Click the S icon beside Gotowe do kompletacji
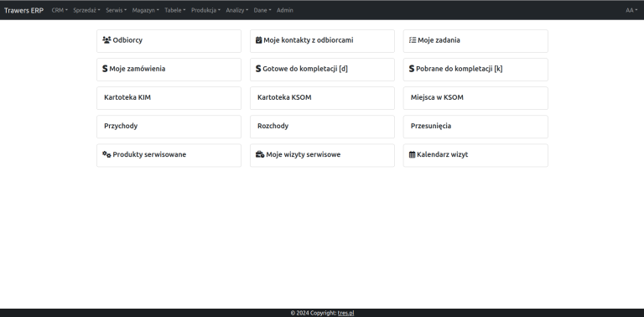The height and width of the screenshot is (317, 644). pyautogui.click(x=258, y=69)
